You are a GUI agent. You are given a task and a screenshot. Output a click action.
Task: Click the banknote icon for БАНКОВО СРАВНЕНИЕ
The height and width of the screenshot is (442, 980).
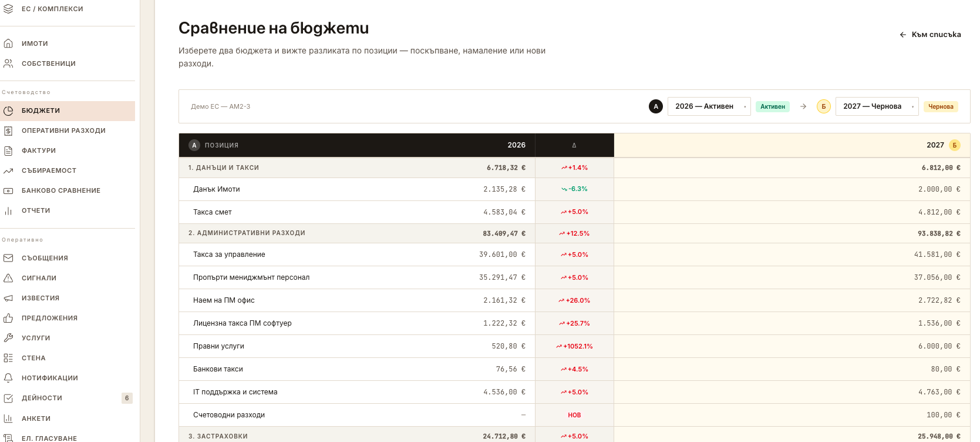pyautogui.click(x=8, y=190)
